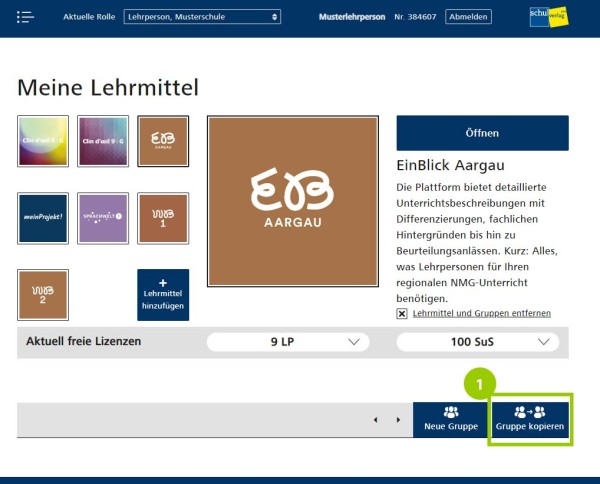600x484 pixels.
Task: Click the previous groups left arrow
Action: coord(375,420)
